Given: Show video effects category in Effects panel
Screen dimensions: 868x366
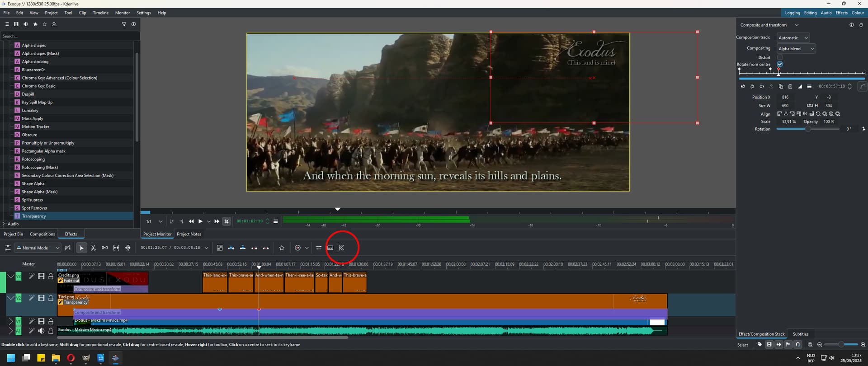Looking at the screenshot, I should [x=16, y=24].
